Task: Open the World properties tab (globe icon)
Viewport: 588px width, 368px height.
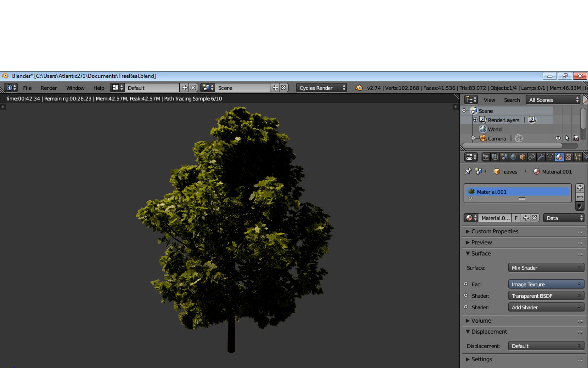Action: [513, 157]
